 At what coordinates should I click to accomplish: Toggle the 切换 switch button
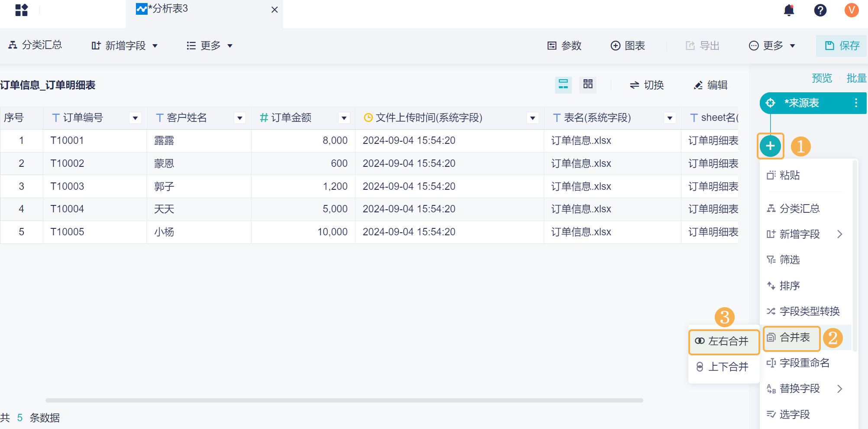[x=647, y=85]
